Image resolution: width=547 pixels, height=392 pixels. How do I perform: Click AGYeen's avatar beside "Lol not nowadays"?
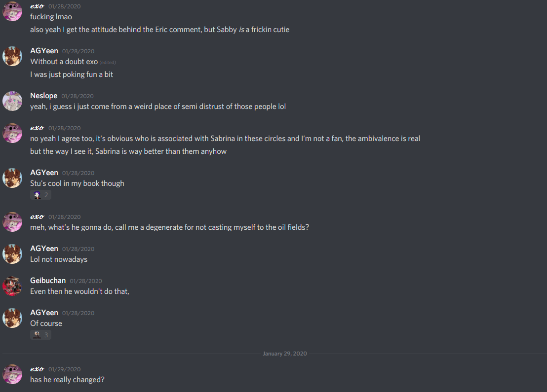[x=12, y=254]
